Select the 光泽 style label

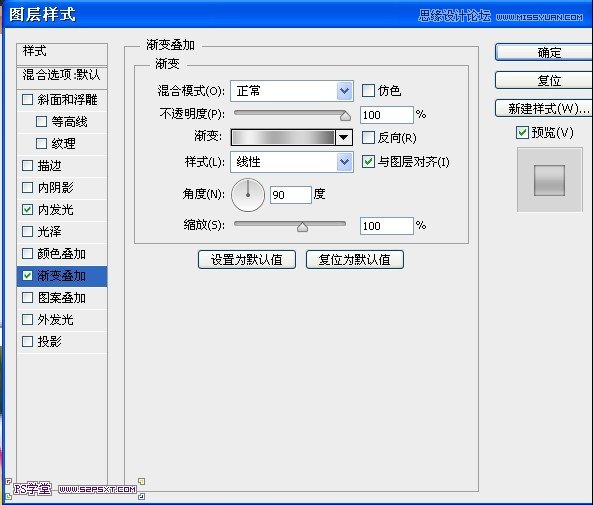(x=49, y=231)
